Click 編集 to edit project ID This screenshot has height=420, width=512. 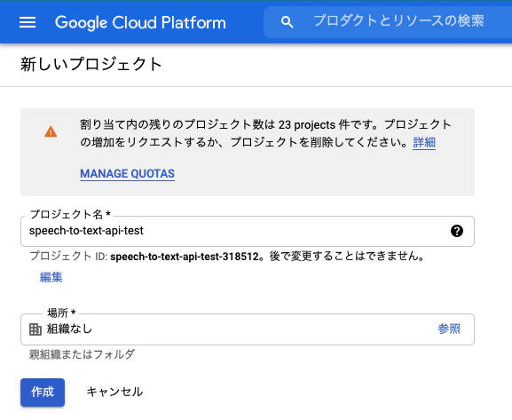tap(51, 277)
